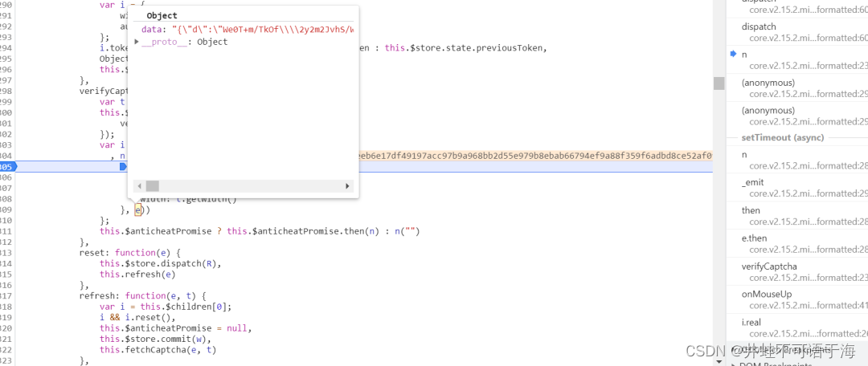Click the blue breakpoint marker on line 305
The width and height of the screenshot is (868, 366).
(x=7, y=167)
